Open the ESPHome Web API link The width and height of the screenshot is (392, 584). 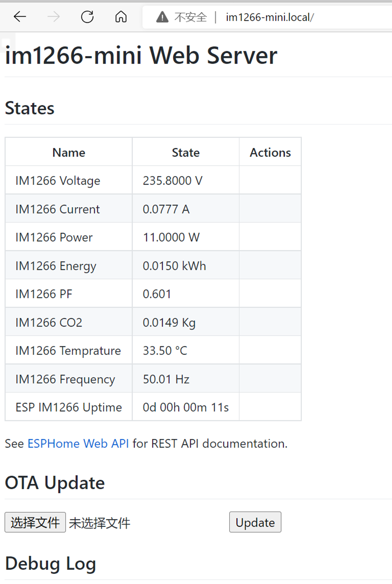(78, 444)
